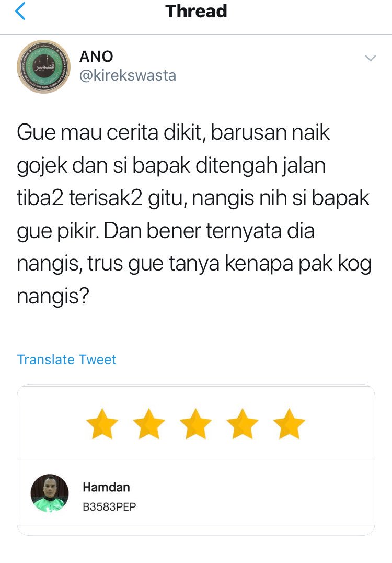Image resolution: width=392 pixels, height=563 pixels.
Task: Tap the @kirekswasta handle
Action: pyautogui.click(x=128, y=75)
